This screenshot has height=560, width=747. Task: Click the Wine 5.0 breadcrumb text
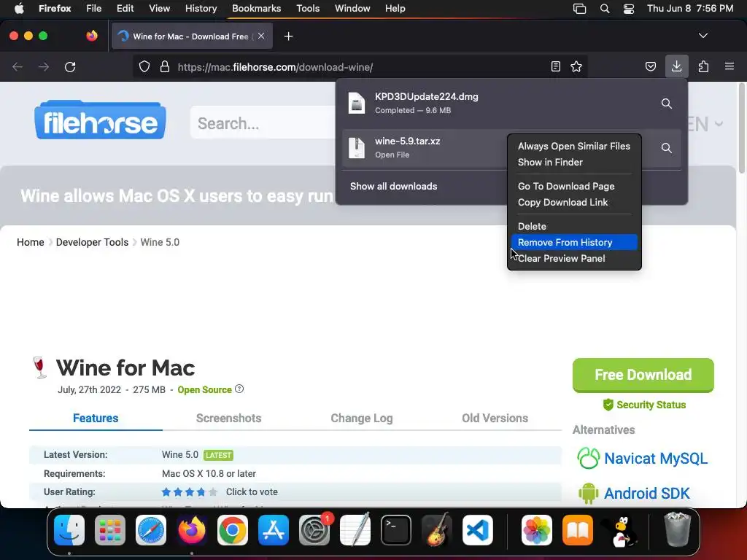(x=160, y=242)
